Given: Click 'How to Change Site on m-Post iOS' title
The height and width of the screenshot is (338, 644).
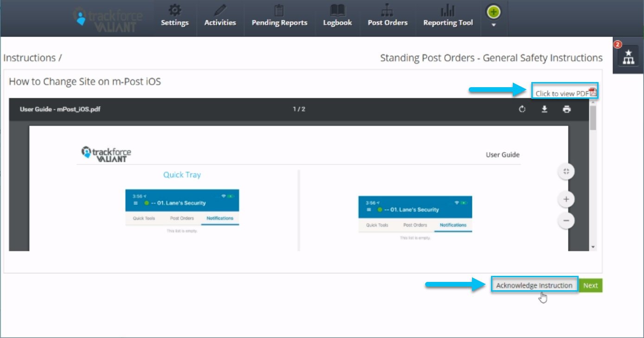Looking at the screenshot, I should click(x=85, y=82).
